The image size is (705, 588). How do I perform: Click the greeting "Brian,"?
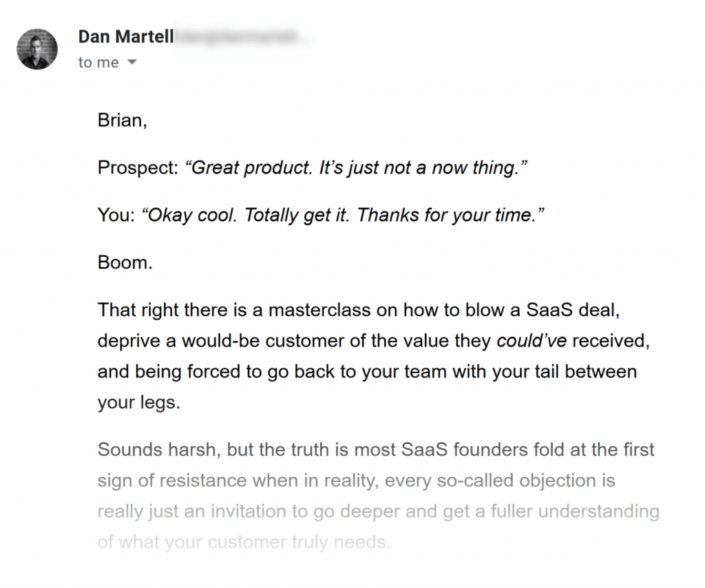point(123,120)
